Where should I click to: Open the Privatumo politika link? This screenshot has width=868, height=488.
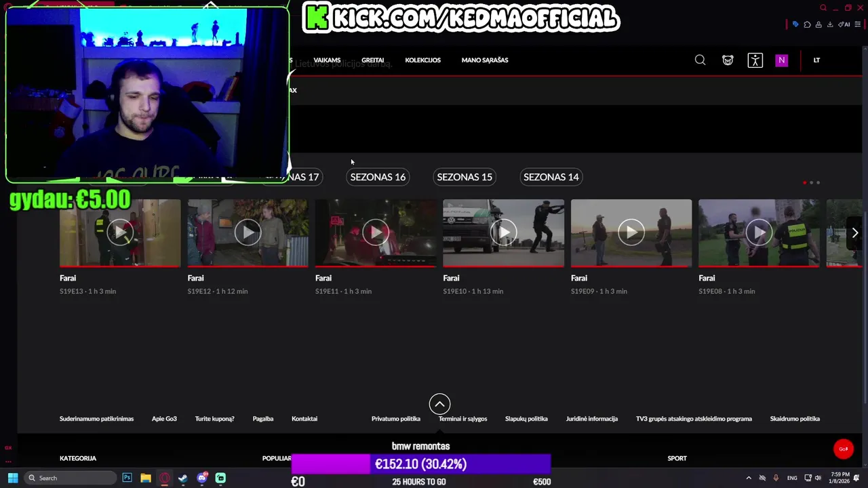(396, 419)
